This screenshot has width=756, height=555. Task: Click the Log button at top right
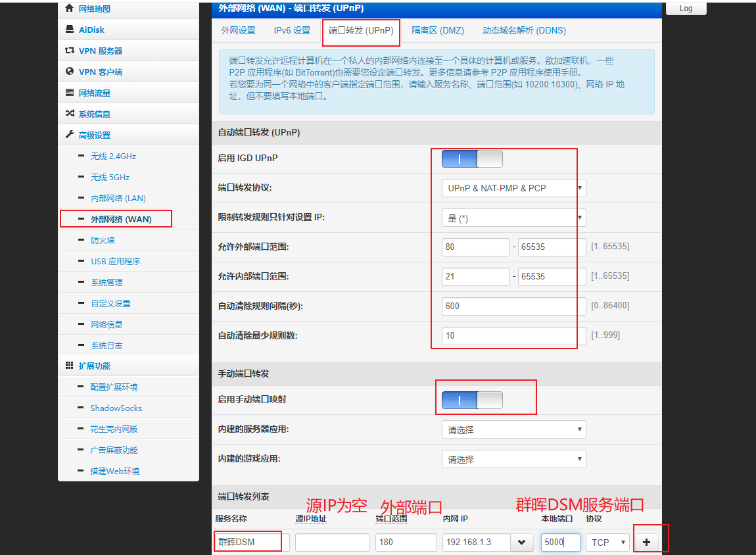click(x=686, y=8)
